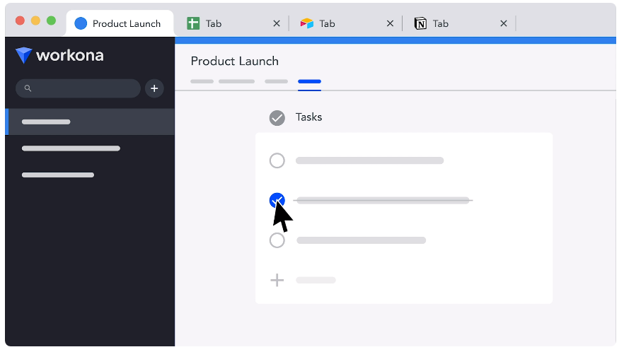Open the third task's text line
Viewport: 624px width, 364px height.
[361, 240]
